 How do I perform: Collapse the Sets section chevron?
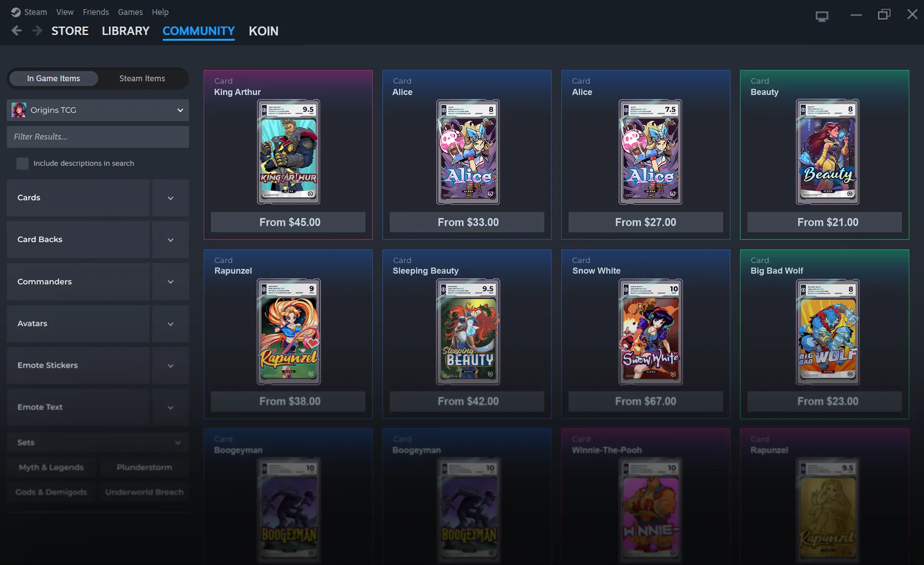pos(178,443)
